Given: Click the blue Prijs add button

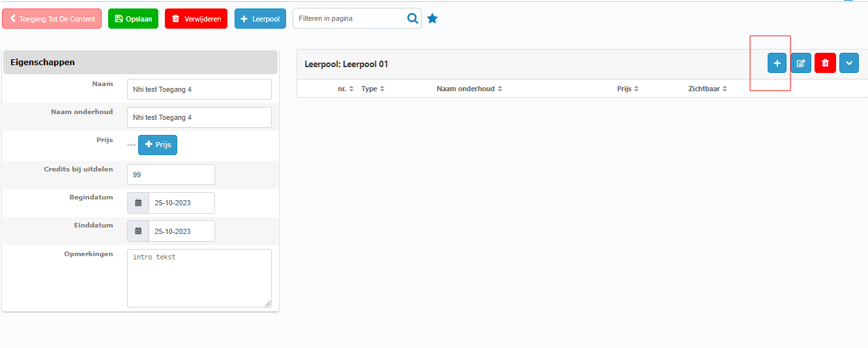Looking at the screenshot, I should tap(158, 145).
